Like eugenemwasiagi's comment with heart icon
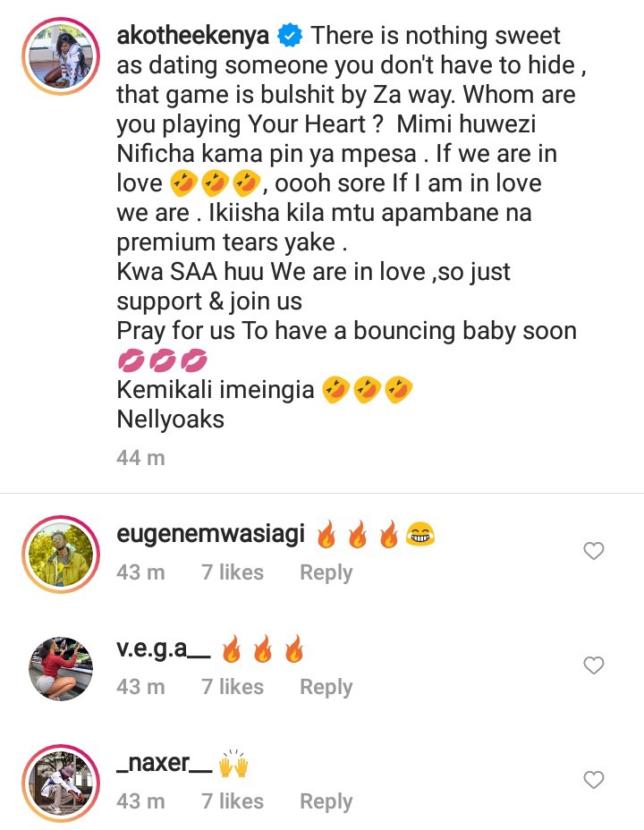This screenshot has width=644, height=830. pos(594,551)
